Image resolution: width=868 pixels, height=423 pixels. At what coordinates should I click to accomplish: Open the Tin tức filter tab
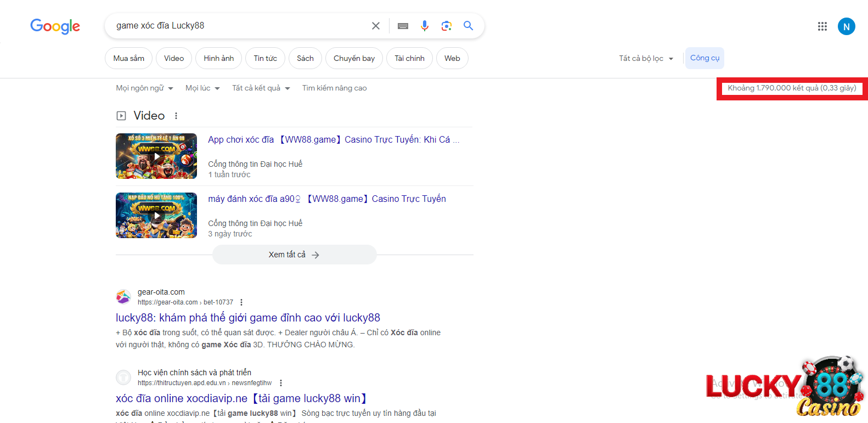(x=266, y=58)
